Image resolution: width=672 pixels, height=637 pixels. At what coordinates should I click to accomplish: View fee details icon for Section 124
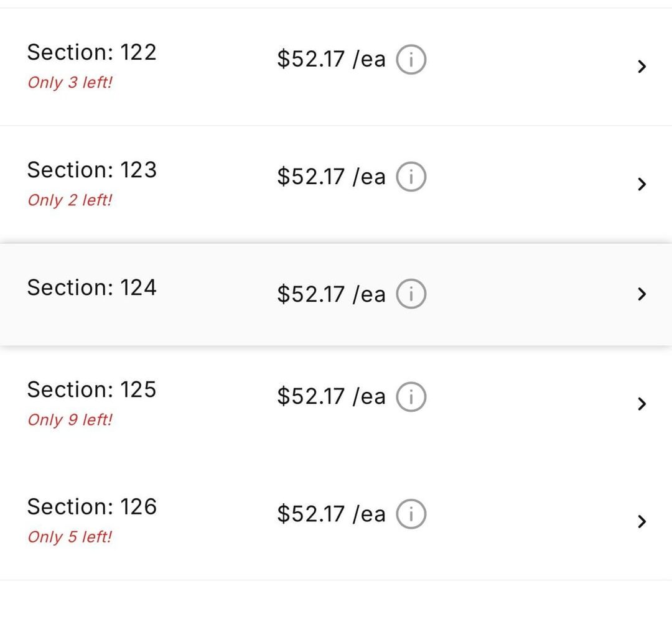412,294
